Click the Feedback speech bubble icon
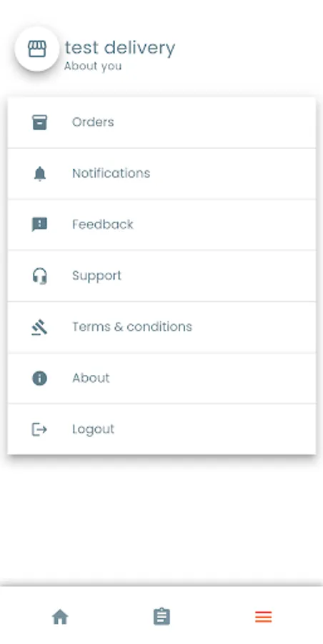The height and width of the screenshot is (644, 323). click(40, 225)
